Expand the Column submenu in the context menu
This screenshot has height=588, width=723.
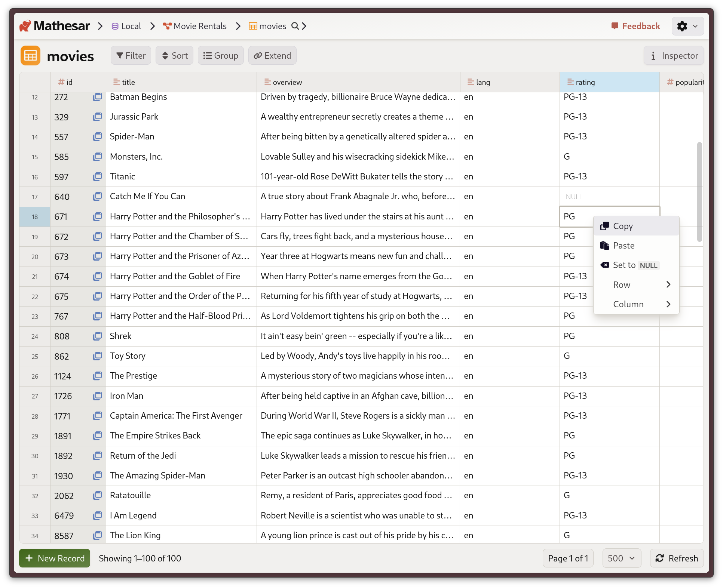[x=636, y=304]
